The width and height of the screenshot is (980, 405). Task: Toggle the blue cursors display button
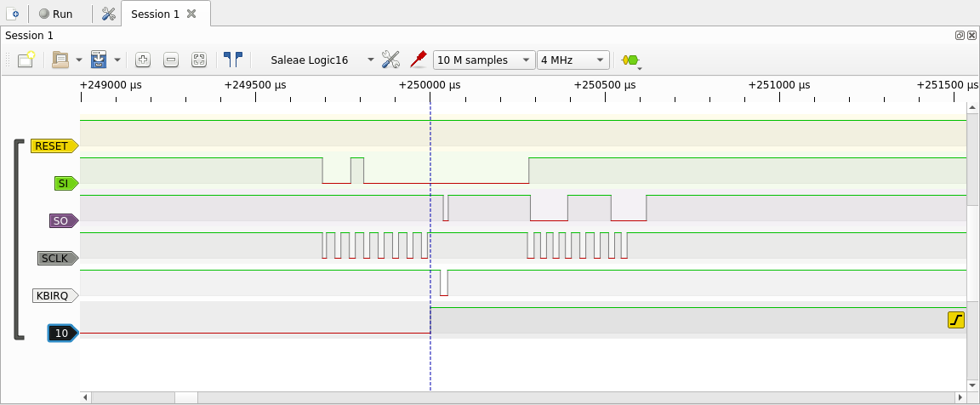point(232,60)
